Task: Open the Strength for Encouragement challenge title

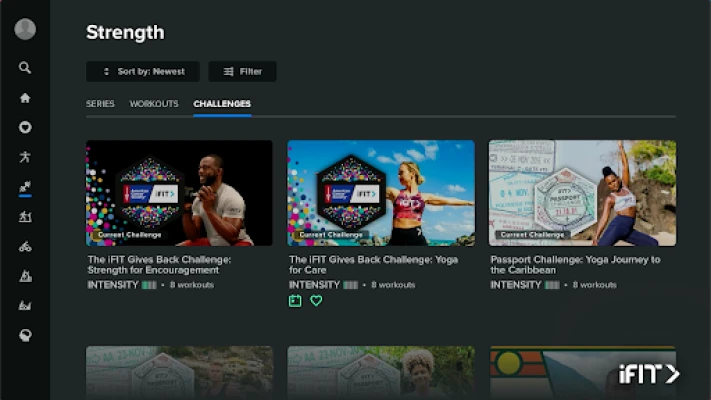Action: [159, 265]
